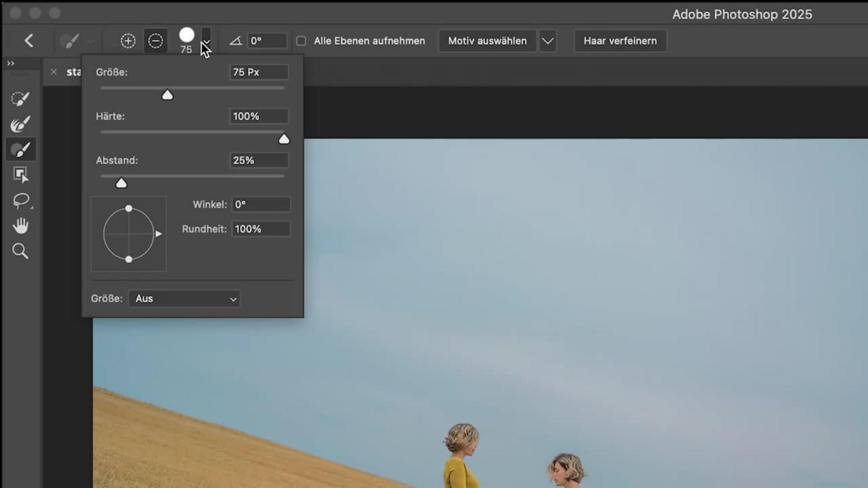
Task: Collapse the brush settings picker arrow
Action: 206,41
